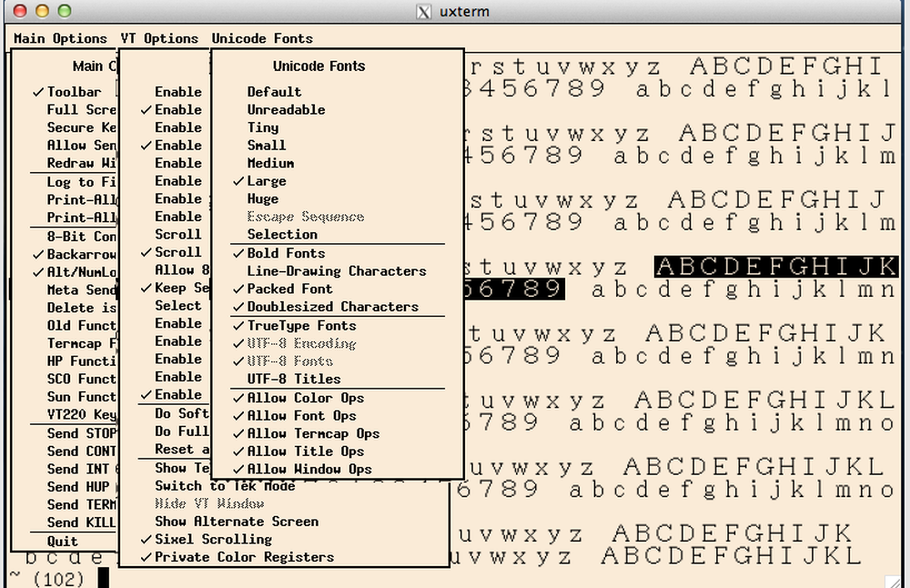The height and width of the screenshot is (588, 910).
Task: Choose the HP Functi… entry
Action: tap(81, 361)
